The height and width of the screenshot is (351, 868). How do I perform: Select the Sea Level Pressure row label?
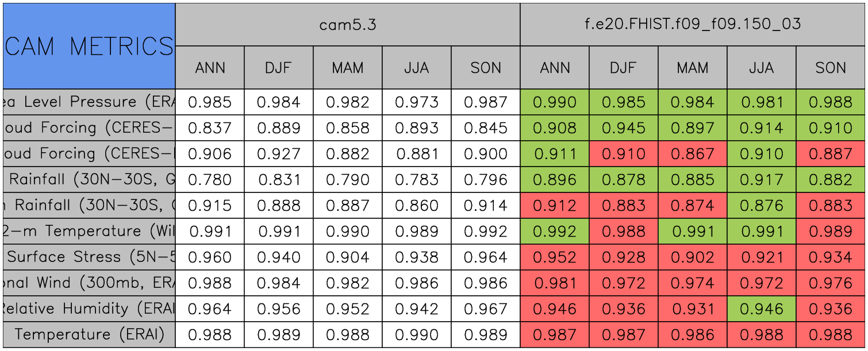pyautogui.click(x=89, y=102)
